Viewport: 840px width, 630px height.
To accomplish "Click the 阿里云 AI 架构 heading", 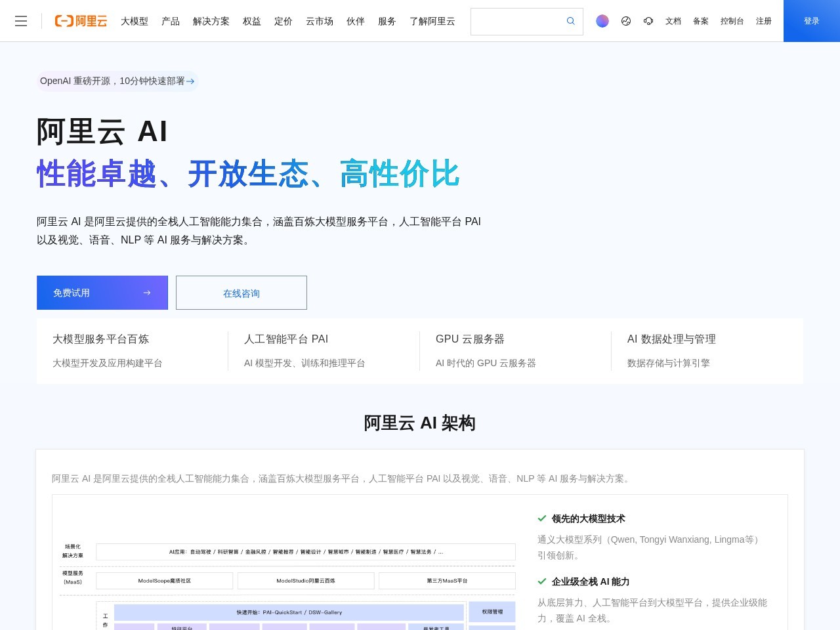I will click(x=420, y=423).
